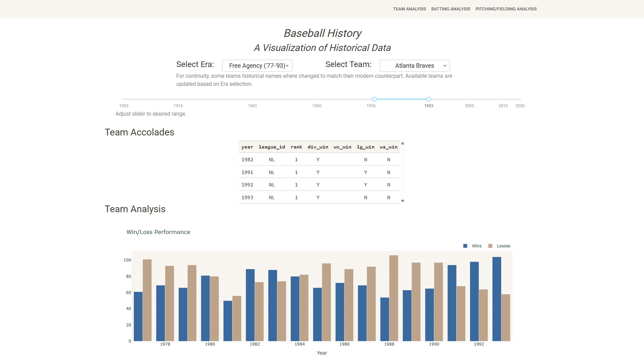Click the 'year' column header
Viewport: 644px width, 362px height.
pyautogui.click(x=247, y=147)
